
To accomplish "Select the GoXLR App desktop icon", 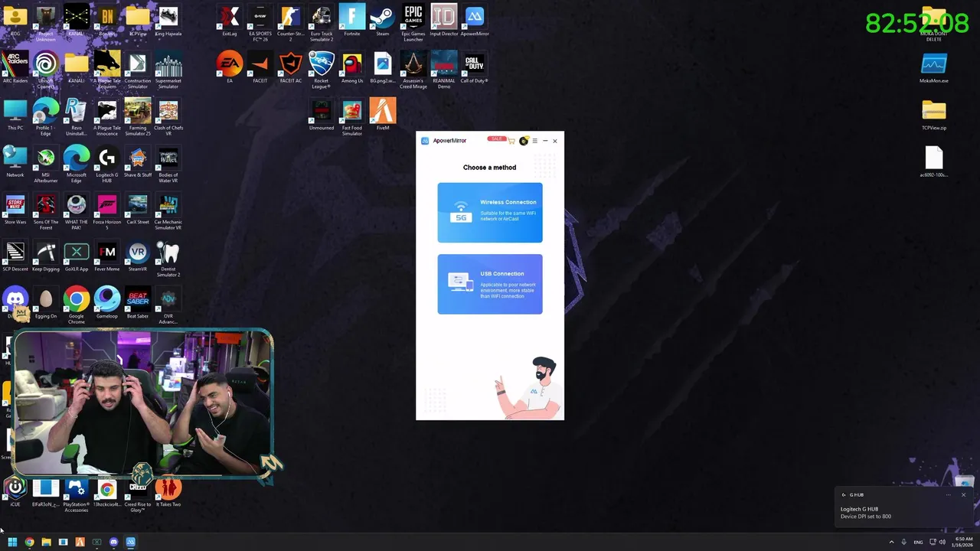I will [77, 256].
